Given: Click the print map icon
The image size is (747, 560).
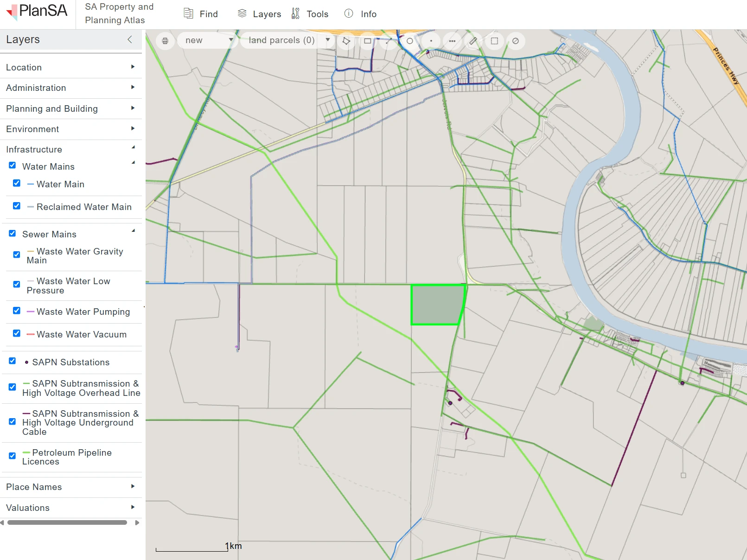Looking at the screenshot, I should pyautogui.click(x=165, y=41).
